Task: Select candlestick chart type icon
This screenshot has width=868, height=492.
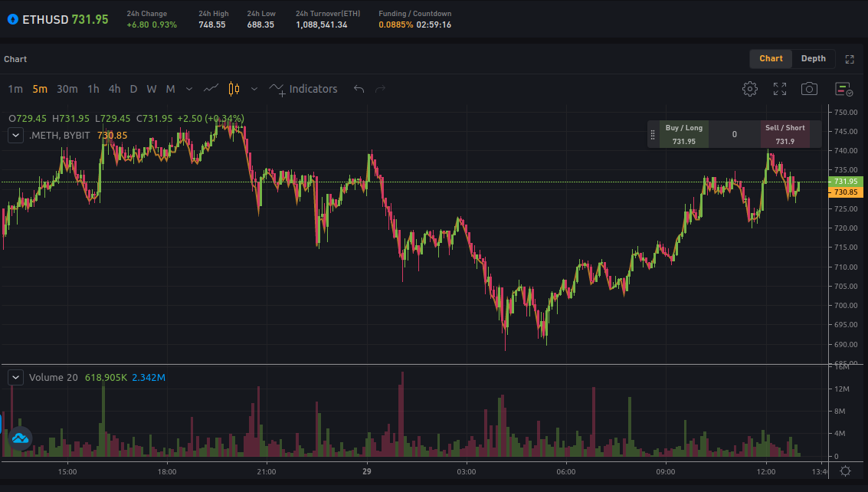Action: pos(234,89)
